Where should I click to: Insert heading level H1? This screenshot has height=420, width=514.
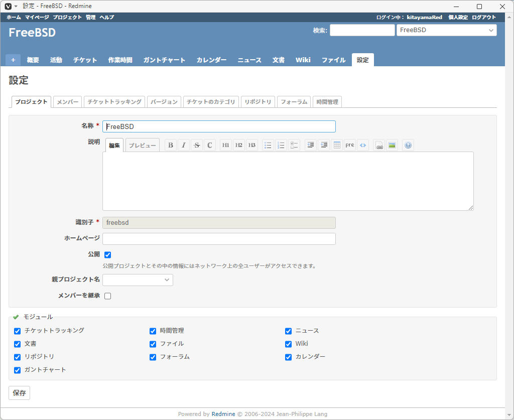click(x=225, y=145)
